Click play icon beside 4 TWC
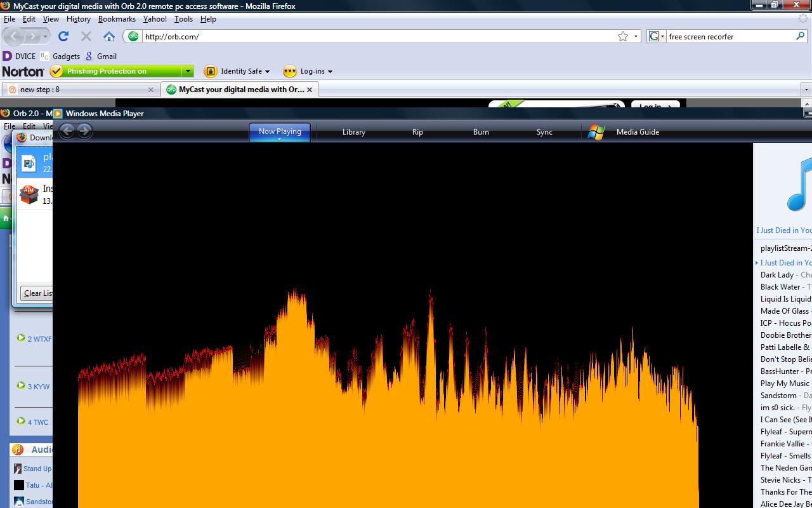This screenshot has height=508, width=812. point(21,421)
